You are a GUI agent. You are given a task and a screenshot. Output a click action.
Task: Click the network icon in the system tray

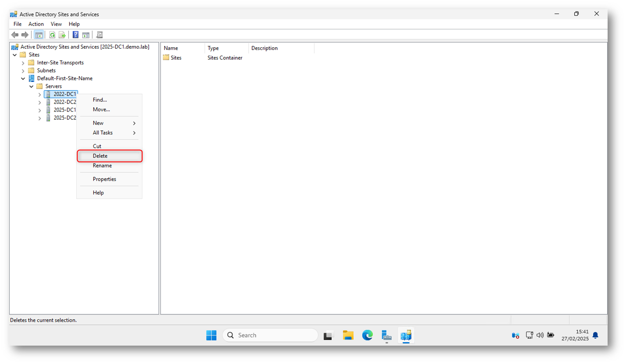pos(529,336)
